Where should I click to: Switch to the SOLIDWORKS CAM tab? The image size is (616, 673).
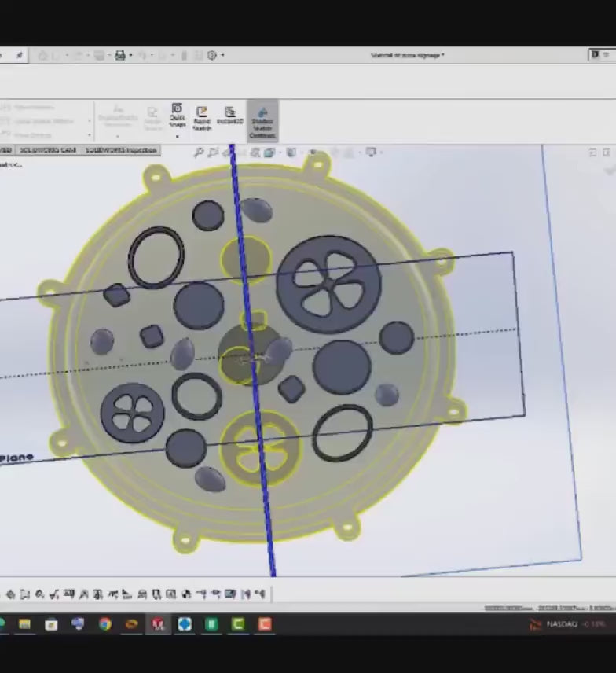click(48, 150)
